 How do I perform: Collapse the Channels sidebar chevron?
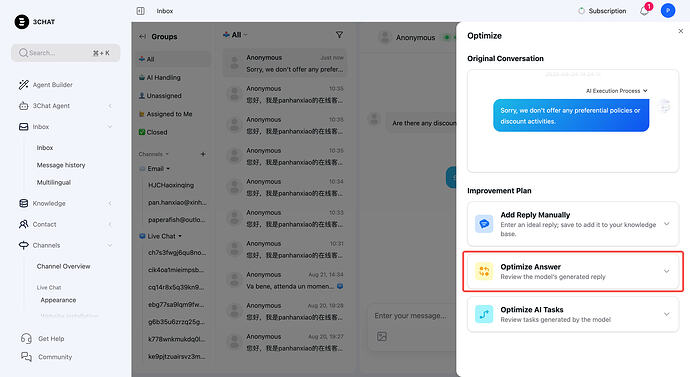coord(110,245)
